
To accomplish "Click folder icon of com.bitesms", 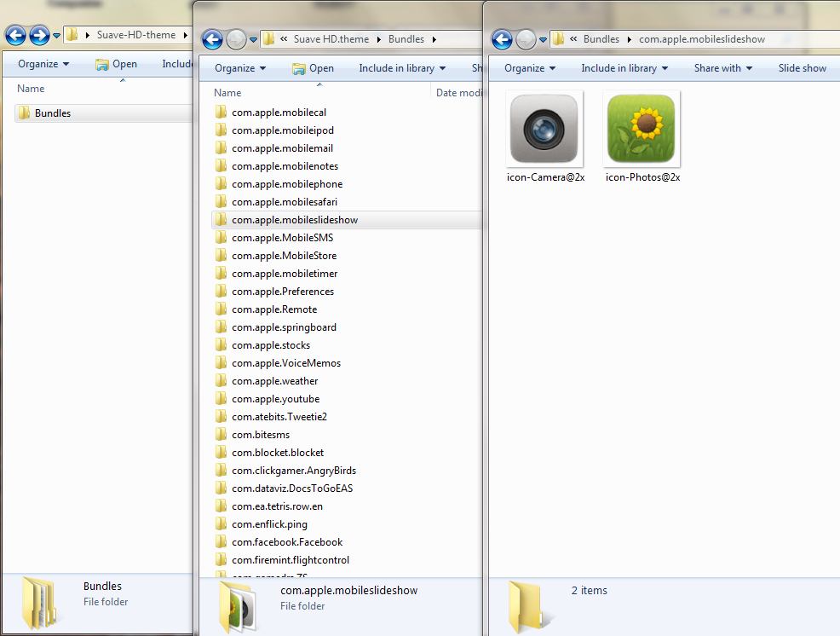I will [x=221, y=434].
